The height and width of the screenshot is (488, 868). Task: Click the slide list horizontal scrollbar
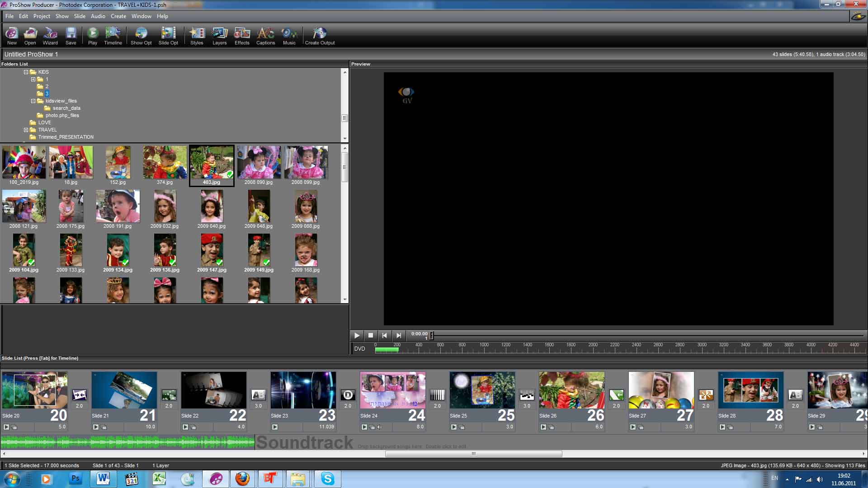tap(473, 454)
